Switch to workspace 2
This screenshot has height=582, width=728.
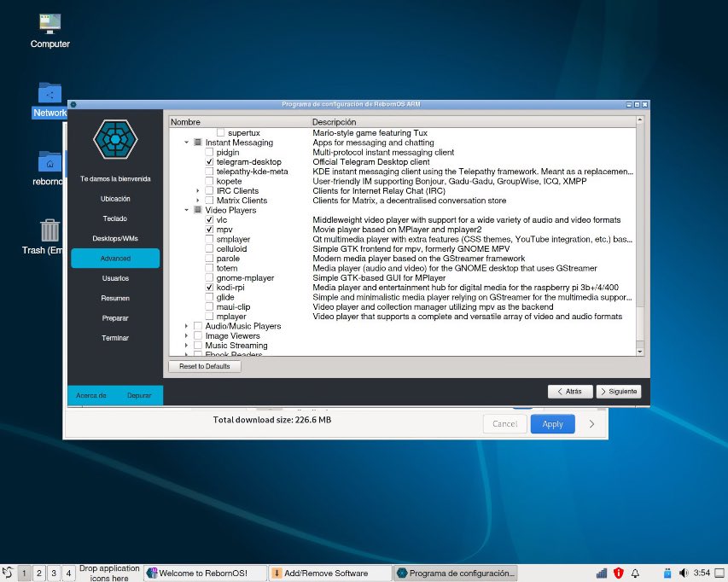(x=39, y=573)
